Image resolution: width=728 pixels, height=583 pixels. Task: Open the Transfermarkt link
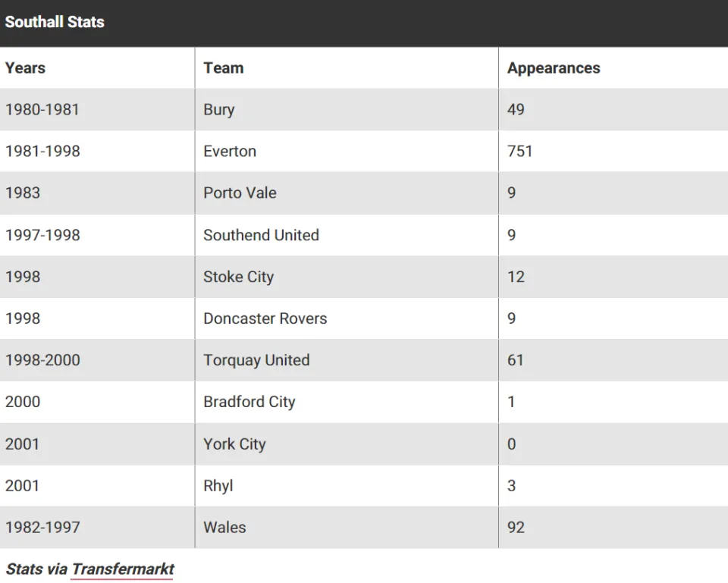coord(123,569)
